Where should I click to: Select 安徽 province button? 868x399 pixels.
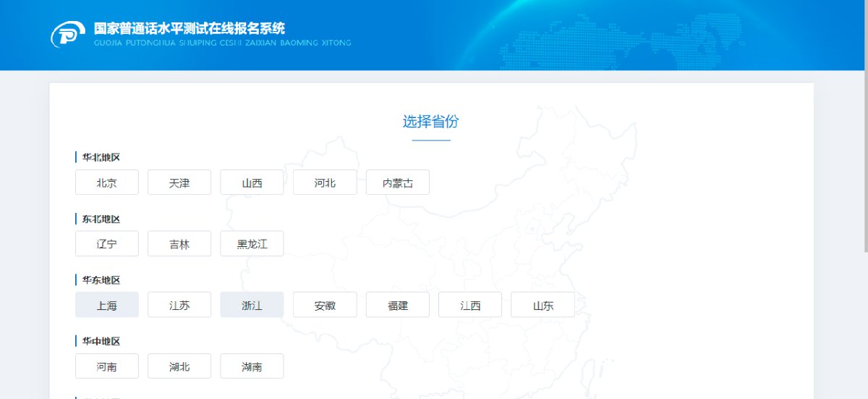325,305
